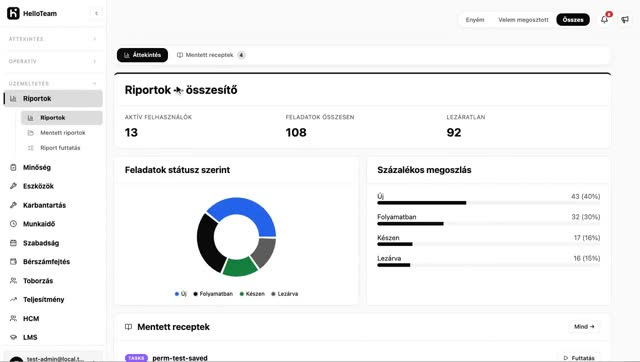The width and height of the screenshot is (640, 362).
Task: Open the test-admin user account entry
Action: 53,358
